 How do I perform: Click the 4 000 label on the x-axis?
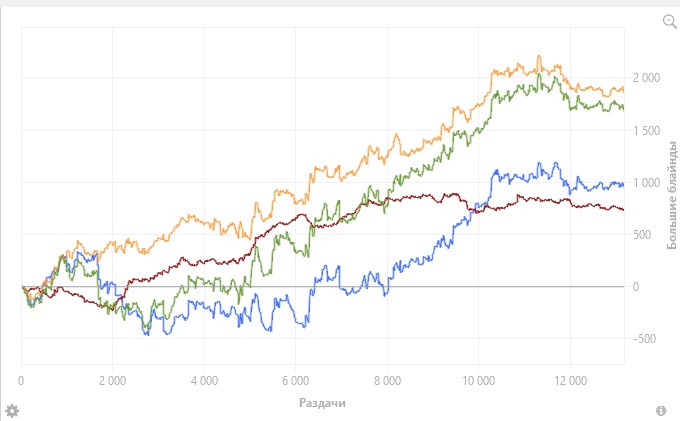click(204, 381)
